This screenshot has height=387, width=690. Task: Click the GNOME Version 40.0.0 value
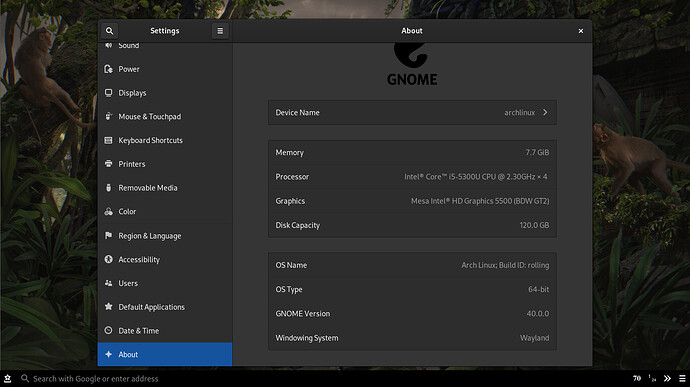point(538,313)
